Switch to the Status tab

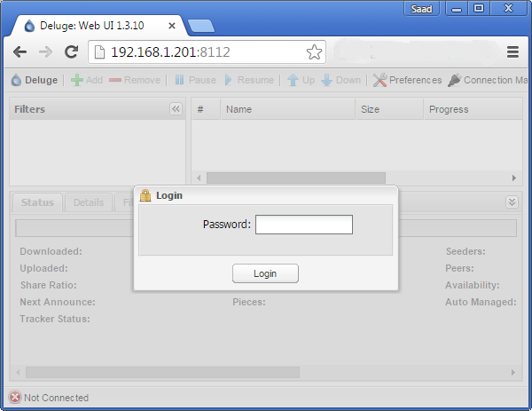pyautogui.click(x=37, y=202)
